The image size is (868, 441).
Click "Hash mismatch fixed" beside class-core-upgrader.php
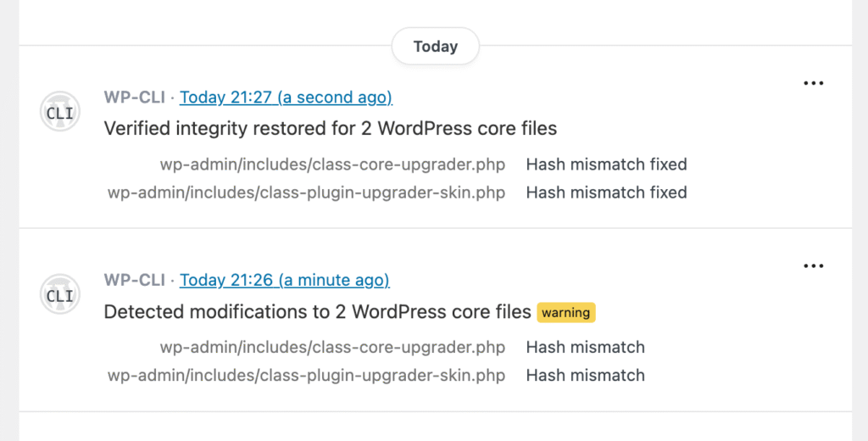point(606,165)
